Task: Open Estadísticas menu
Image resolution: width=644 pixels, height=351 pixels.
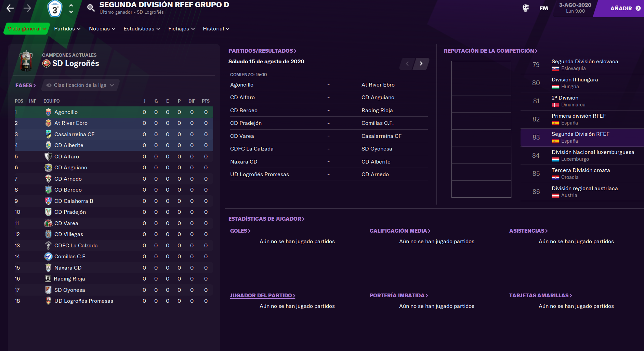Action: click(x=142, y=29)
